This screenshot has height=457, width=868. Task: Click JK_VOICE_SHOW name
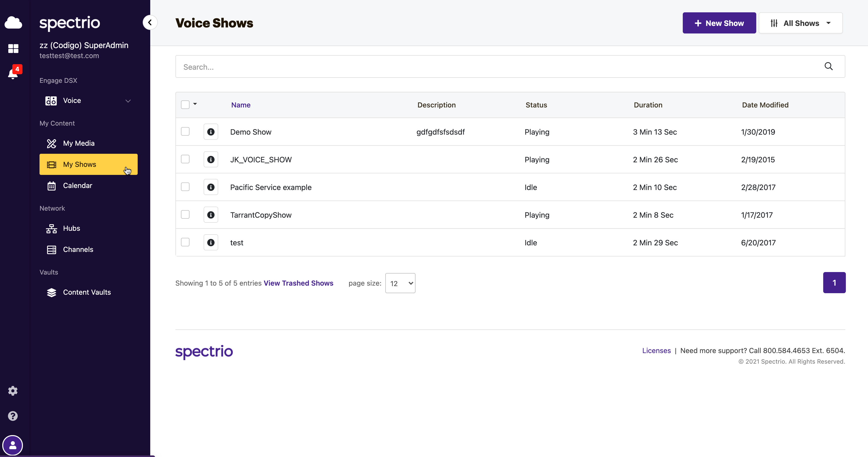261,159
